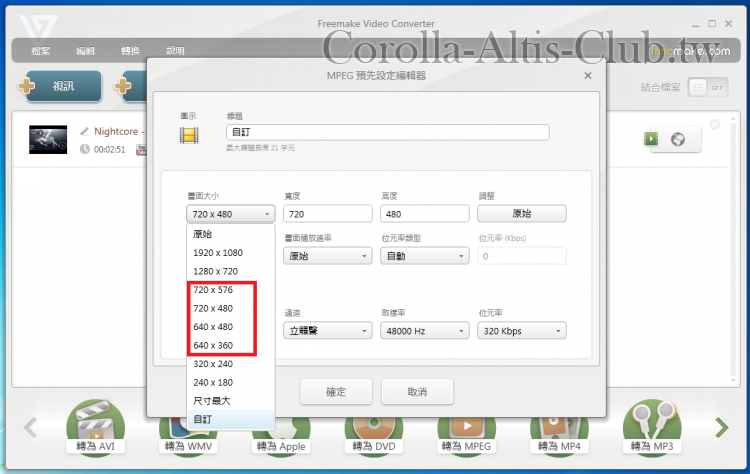This screenshot has height=474, width=750.
Task: Open the 編輯 menu
Action: (x=86, y=51)
